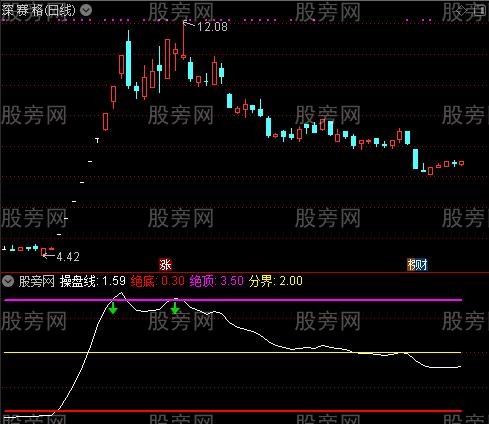Select the purple 绝顶 horizontal line
Screen dimensions: 489x424
tap(233, 300)
